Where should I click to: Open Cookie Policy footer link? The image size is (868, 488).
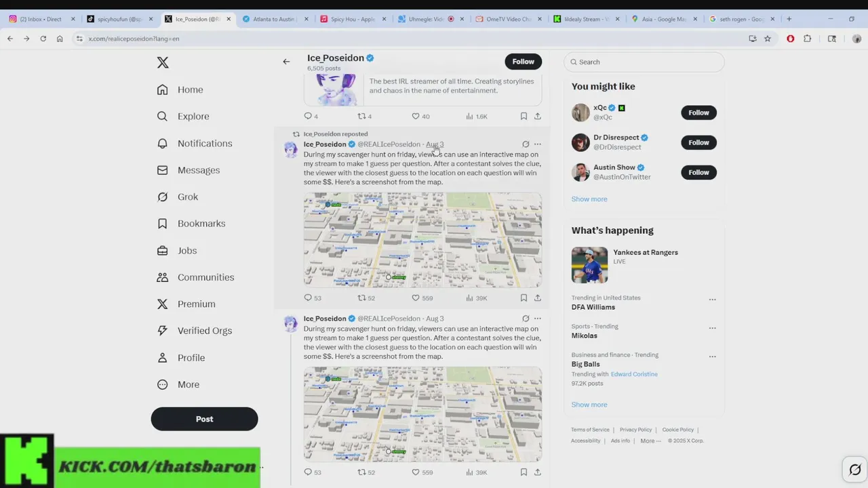point(678,430)
